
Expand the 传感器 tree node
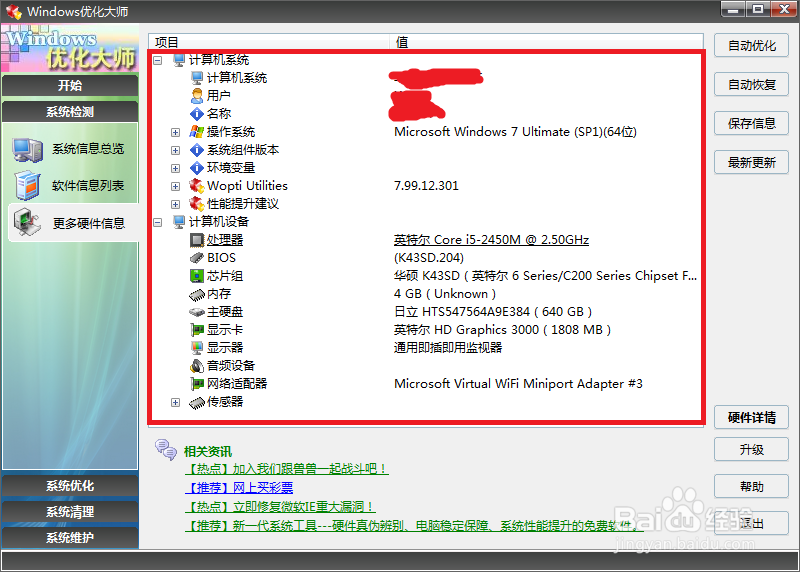click(x=176, y=402)
